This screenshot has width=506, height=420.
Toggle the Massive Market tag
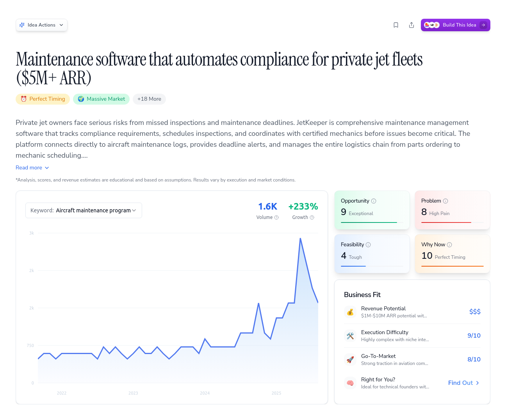pyautogui.click(x=101, y=99)
